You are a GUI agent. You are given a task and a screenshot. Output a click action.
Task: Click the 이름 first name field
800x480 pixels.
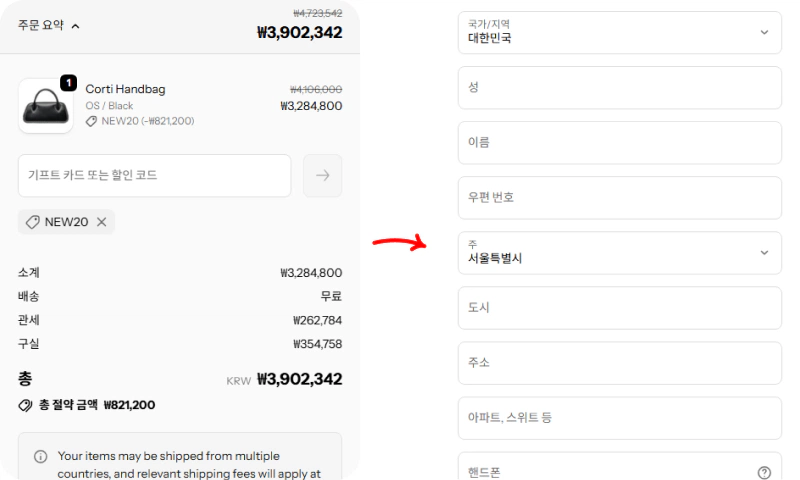click(619, 143)
